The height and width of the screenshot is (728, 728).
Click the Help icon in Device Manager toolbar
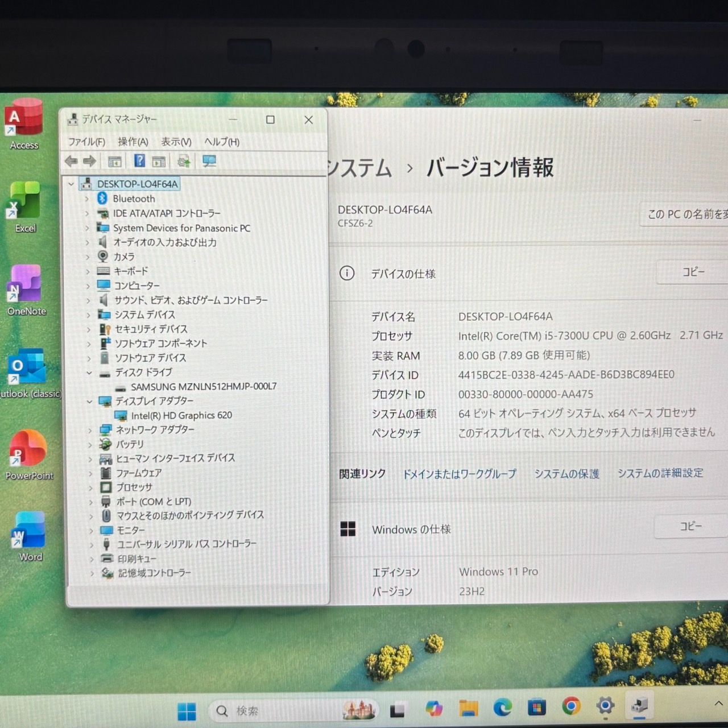pos(139,161)
